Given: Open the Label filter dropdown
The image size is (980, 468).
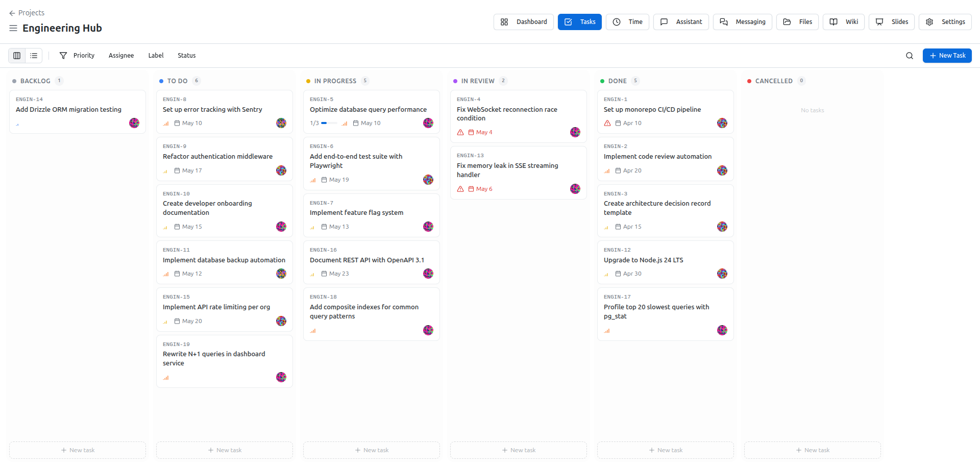Looking at the screenshot, I should tap(156, 56).
